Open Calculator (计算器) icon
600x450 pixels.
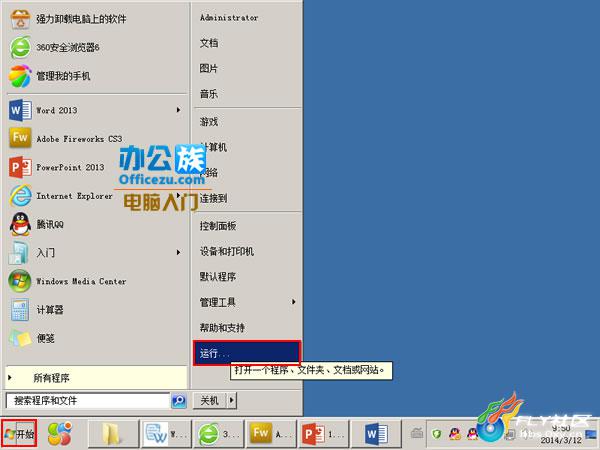click(x=20, y=310)
